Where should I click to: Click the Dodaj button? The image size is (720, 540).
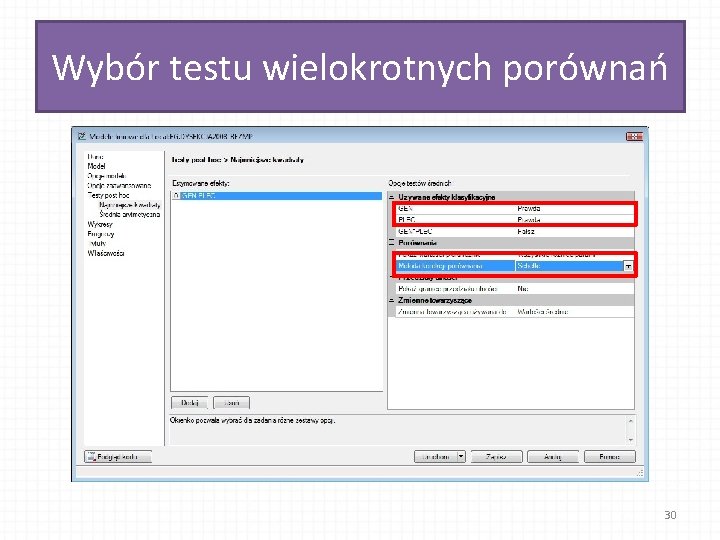click(190, 403)
